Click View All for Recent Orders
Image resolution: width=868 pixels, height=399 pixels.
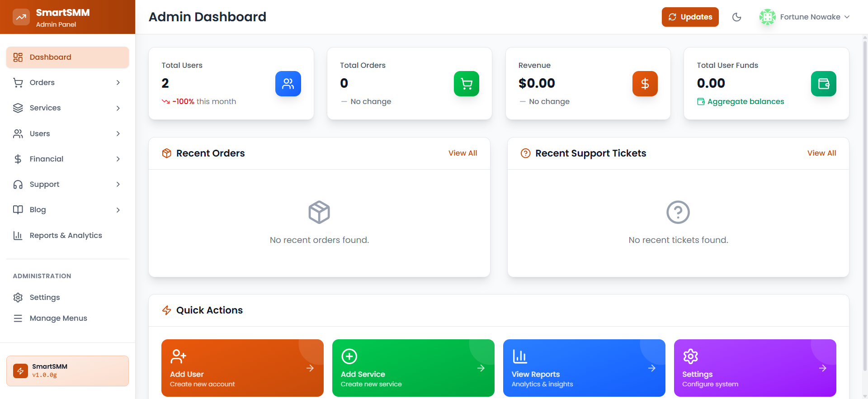pyautogui.click(x=462, y=153)
